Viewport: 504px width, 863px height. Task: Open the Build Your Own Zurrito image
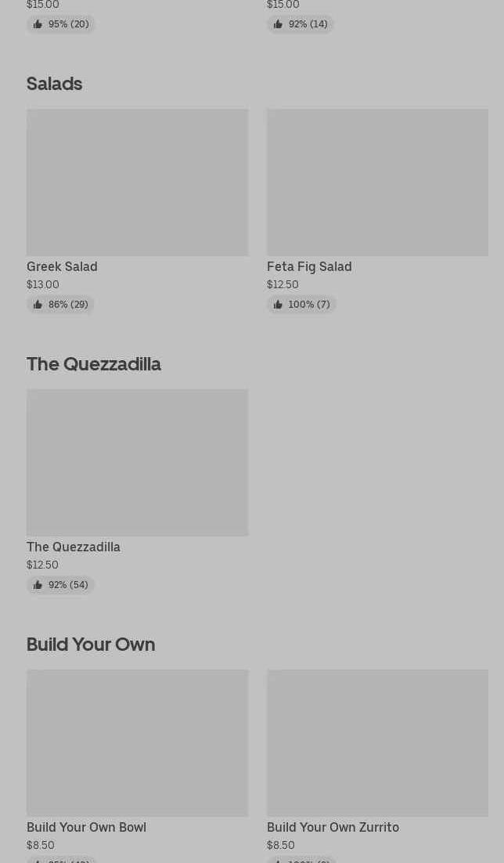click(x=377, y=743)
